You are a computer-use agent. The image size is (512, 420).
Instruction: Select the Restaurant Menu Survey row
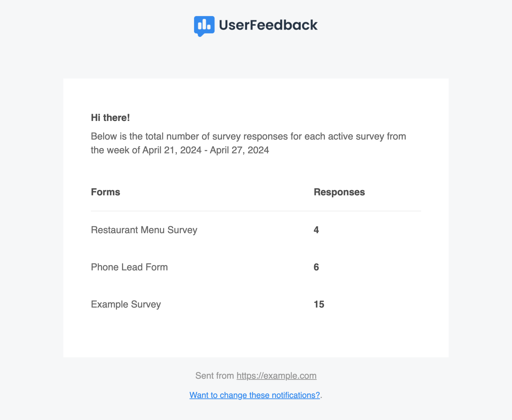point(256,230)
